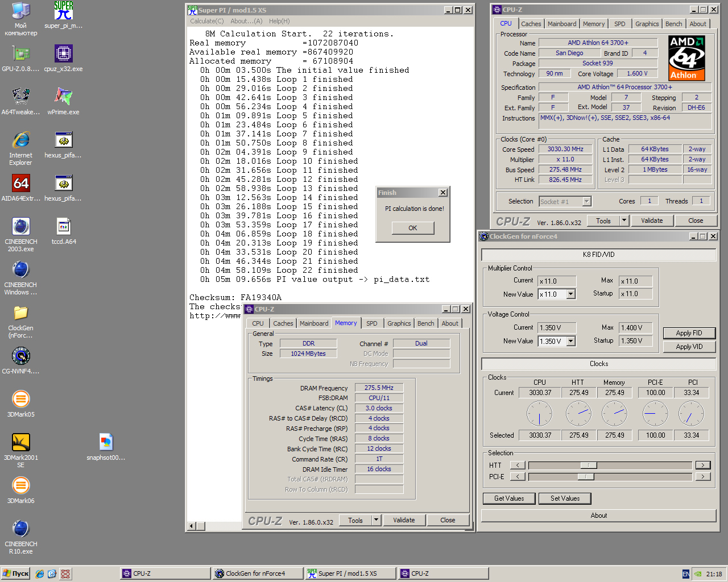Click the Apply FID button
Screen dimensions: 728x582
click(x=689, y=333)
